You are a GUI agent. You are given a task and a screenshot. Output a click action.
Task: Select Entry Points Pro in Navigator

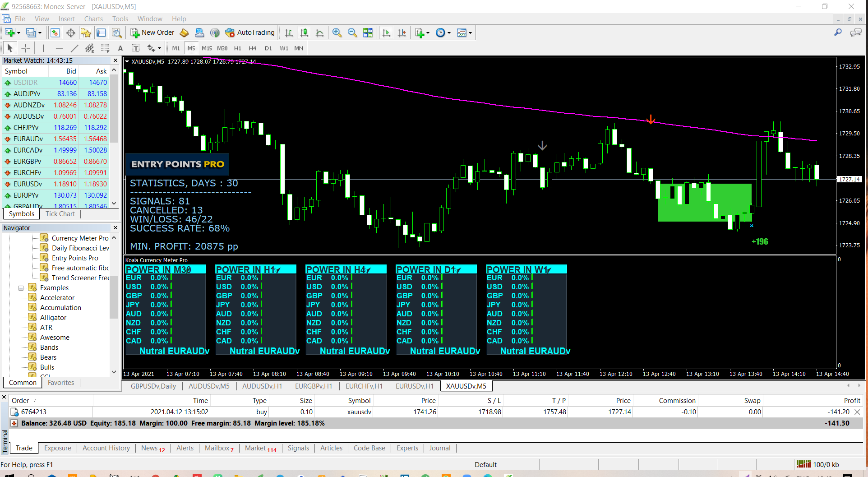pyautogui.click(x=75, y=258)
